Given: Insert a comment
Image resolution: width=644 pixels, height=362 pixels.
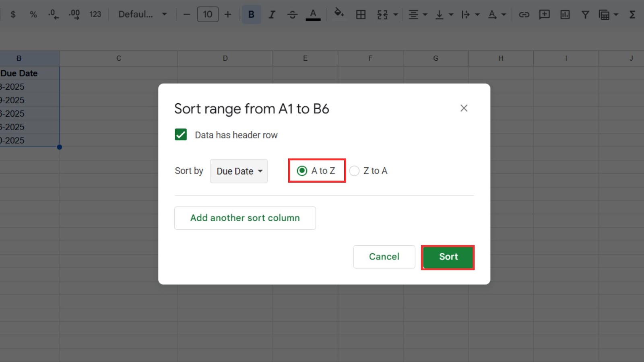Looking at the screenshot, I should [544, 14].
